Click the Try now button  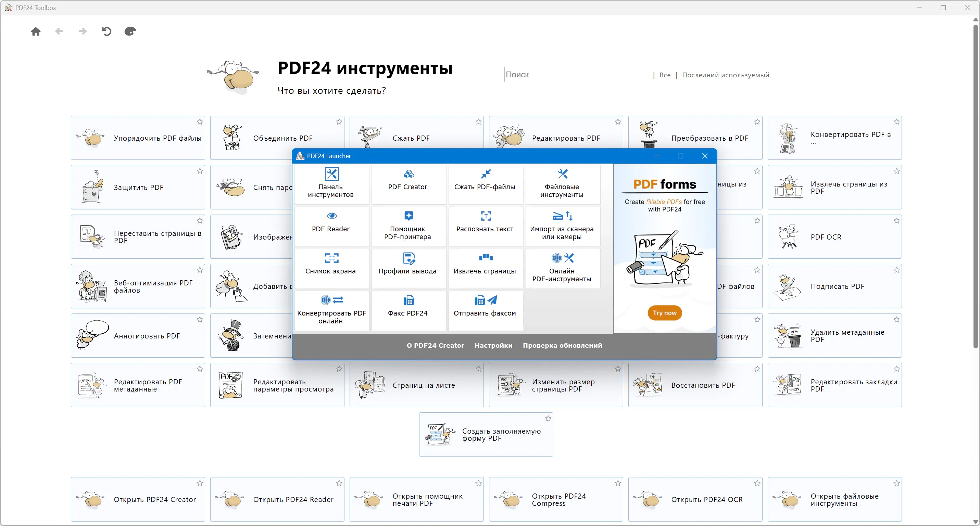coord(665,313)
